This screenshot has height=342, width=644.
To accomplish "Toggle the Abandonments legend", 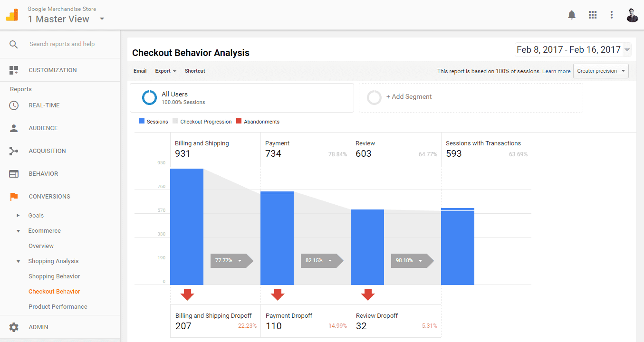I will [258, 121].
